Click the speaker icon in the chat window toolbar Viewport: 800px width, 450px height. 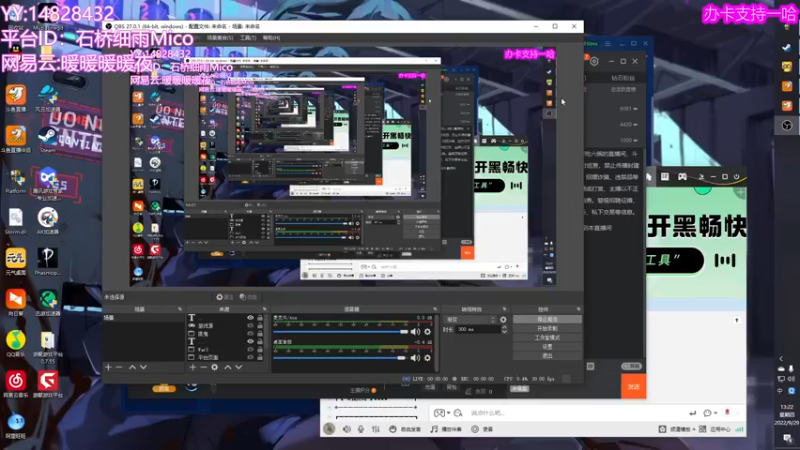click(347, 429)
